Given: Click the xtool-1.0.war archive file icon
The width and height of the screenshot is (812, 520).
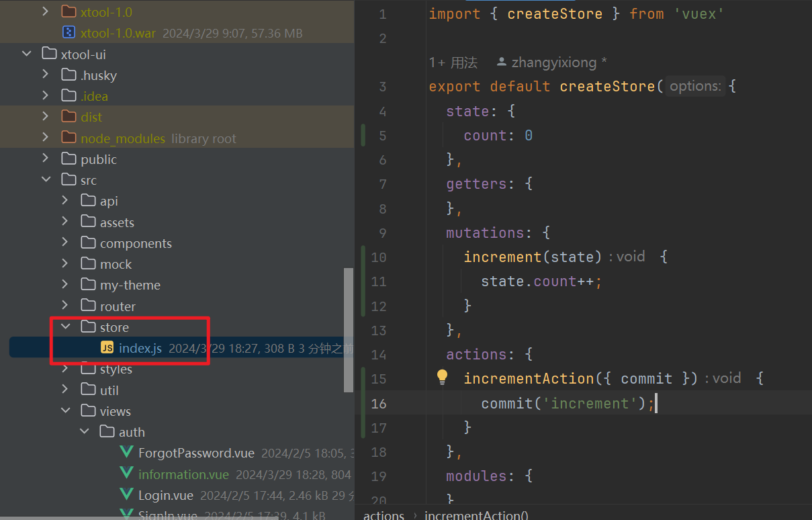Looking at the screenshot, I should click(x=69, y=32).
